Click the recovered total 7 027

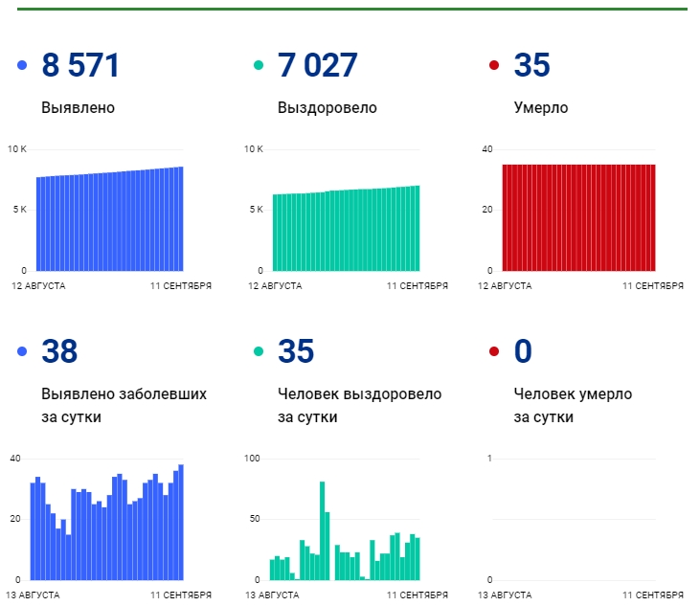pyautogui.click(x=317, y=65)
